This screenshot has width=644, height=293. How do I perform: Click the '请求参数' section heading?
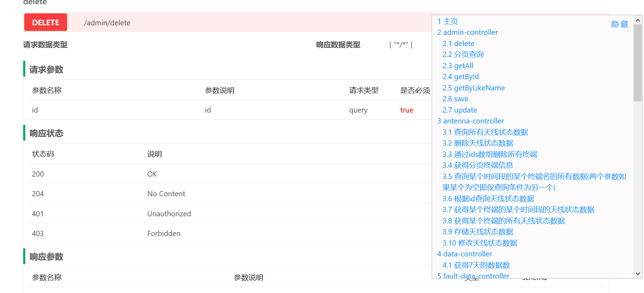coord(46,70)
